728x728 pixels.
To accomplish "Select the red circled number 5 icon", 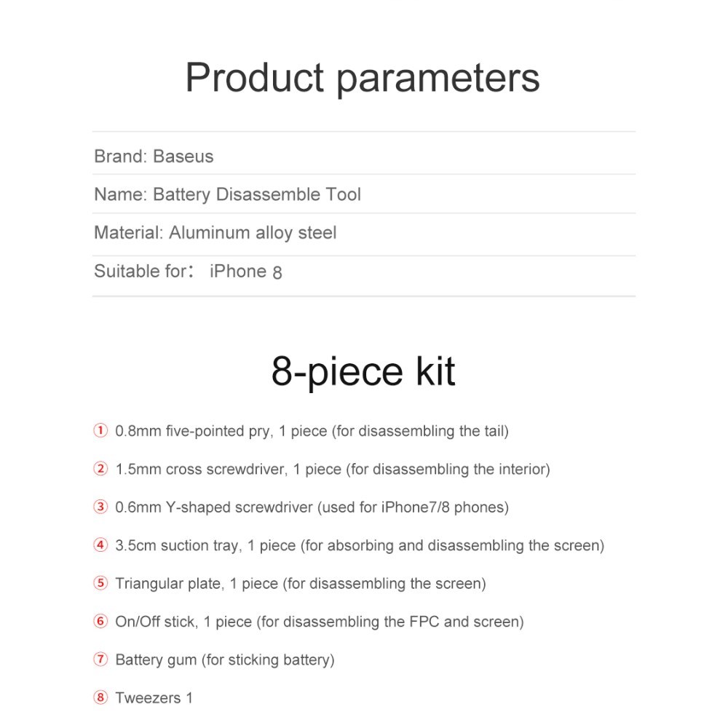I will click(100, 583).
